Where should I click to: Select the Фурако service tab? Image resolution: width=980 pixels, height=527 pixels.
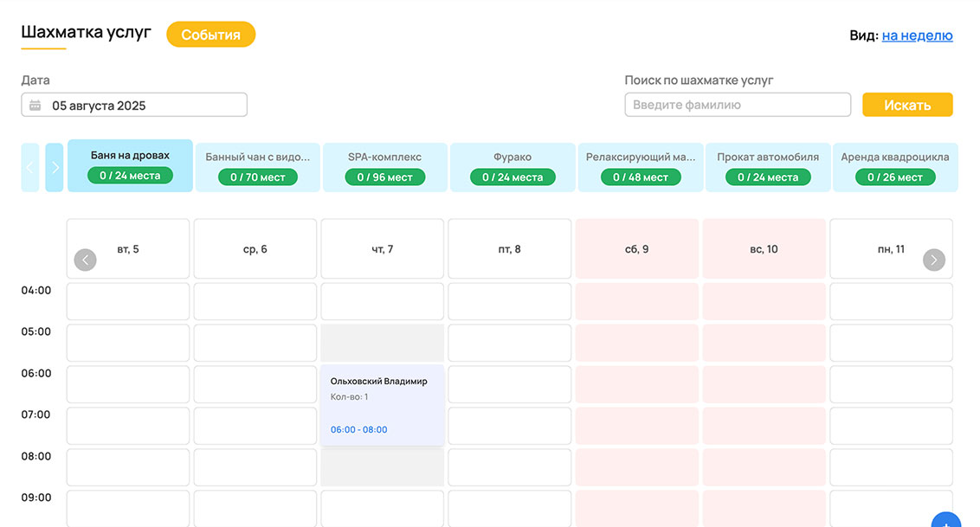(x=513, y=167)
